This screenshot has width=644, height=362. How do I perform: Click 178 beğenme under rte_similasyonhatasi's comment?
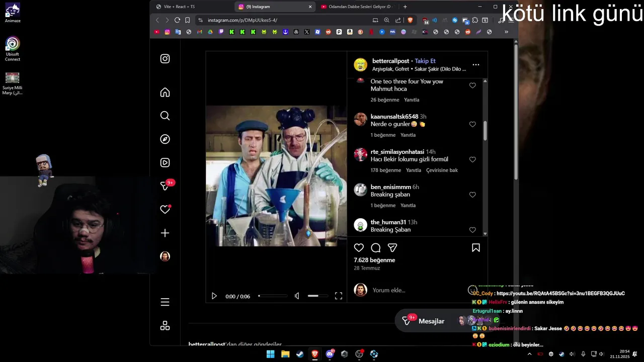point(386,170)
